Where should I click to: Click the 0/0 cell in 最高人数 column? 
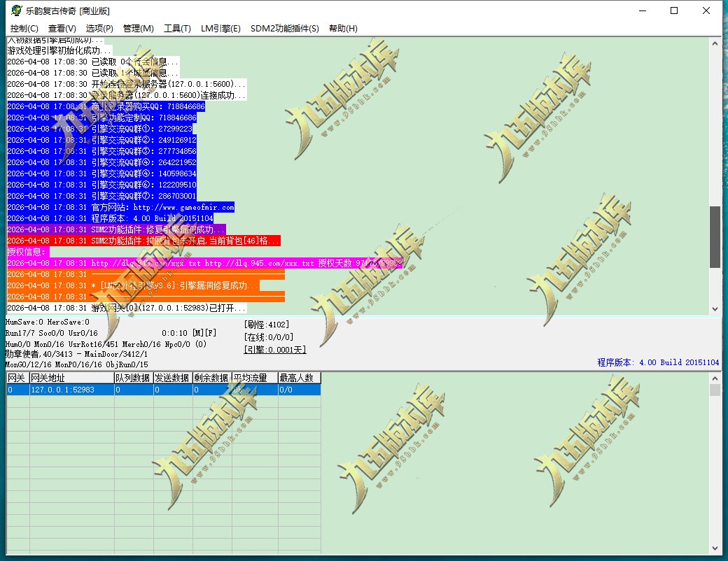tap(300, 390)
